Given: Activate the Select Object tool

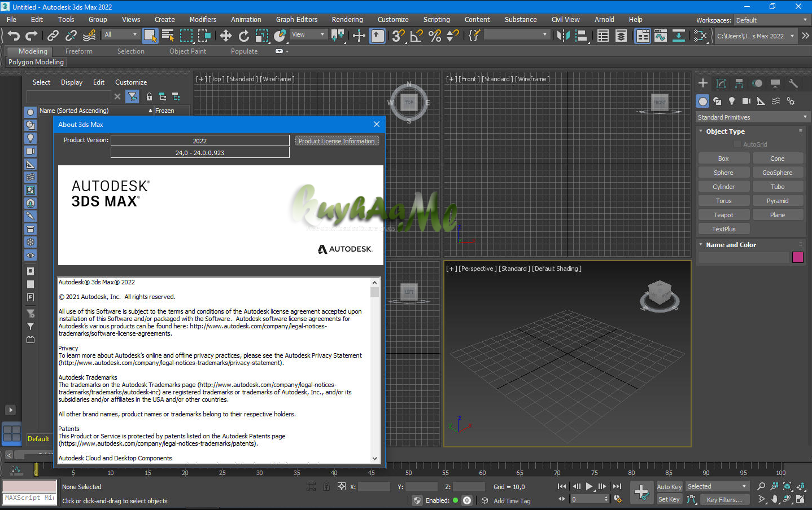Looking at the screenshot, I should (x=150, y=36).
